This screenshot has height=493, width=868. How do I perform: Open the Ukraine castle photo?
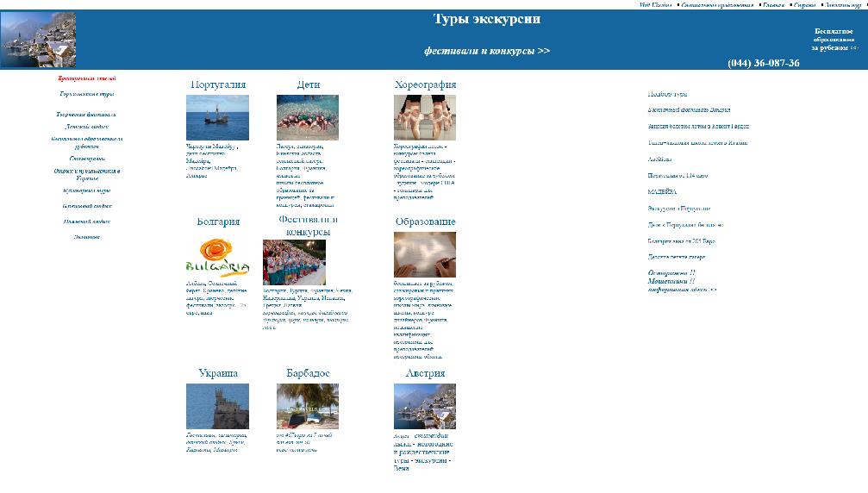point(217,406)
